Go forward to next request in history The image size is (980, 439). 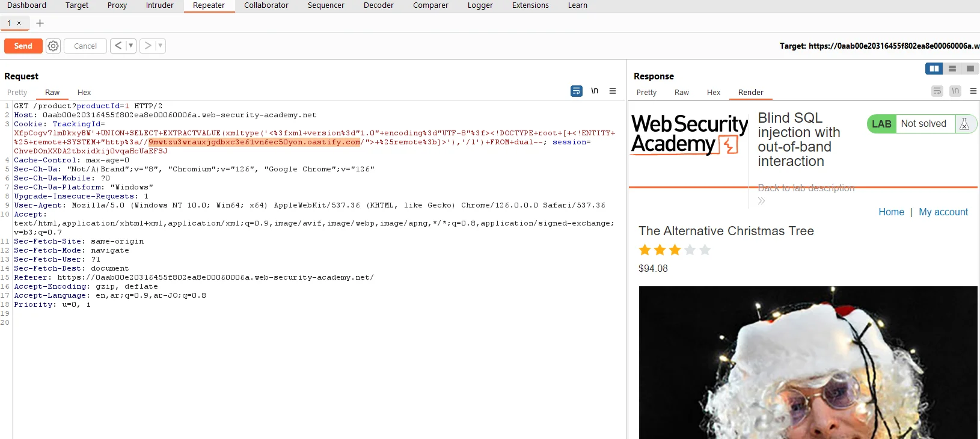pos(148,46)
